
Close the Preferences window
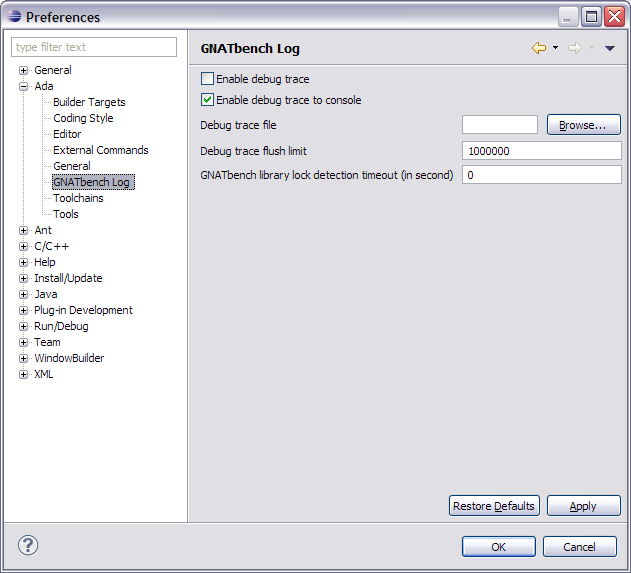tap(614, 17)
